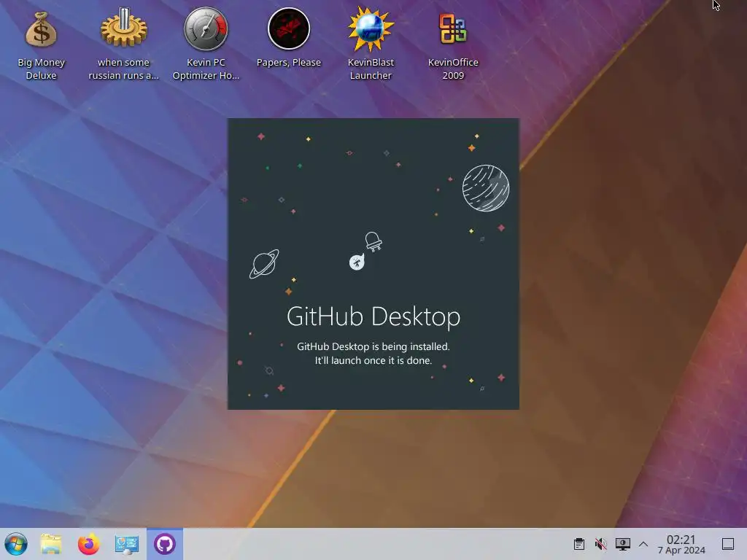
Task: Open the clipboard tray icon
Action: (578, 544)
